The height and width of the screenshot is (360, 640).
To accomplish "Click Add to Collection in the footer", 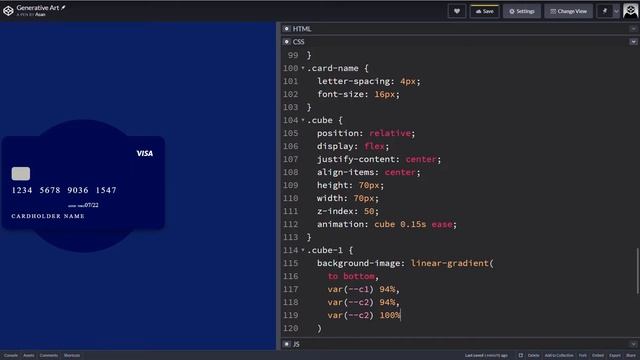I will click(559, 356).
